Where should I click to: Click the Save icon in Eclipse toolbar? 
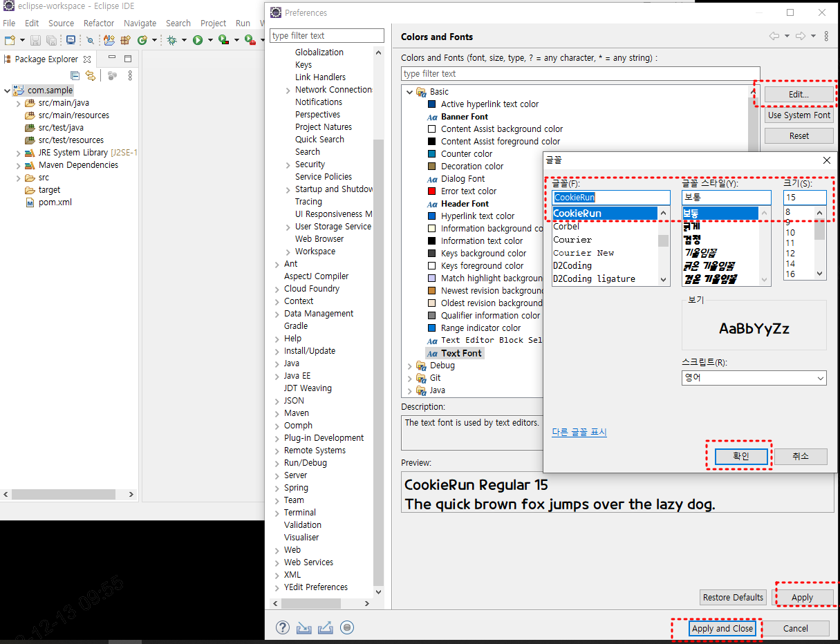(35, 40)
